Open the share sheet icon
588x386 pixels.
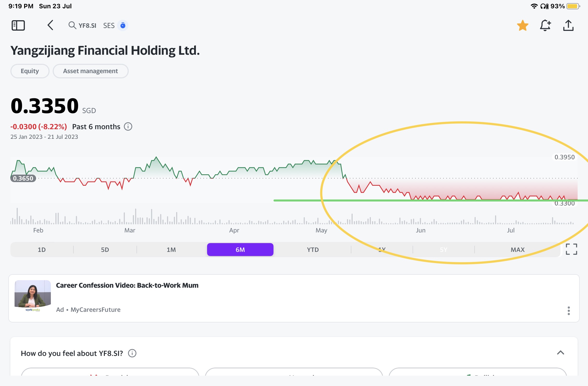[x=568, y=25]
